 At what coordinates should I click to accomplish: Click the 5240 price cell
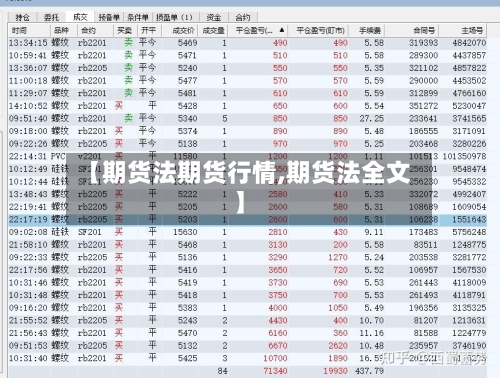click(x=187, y=68)
